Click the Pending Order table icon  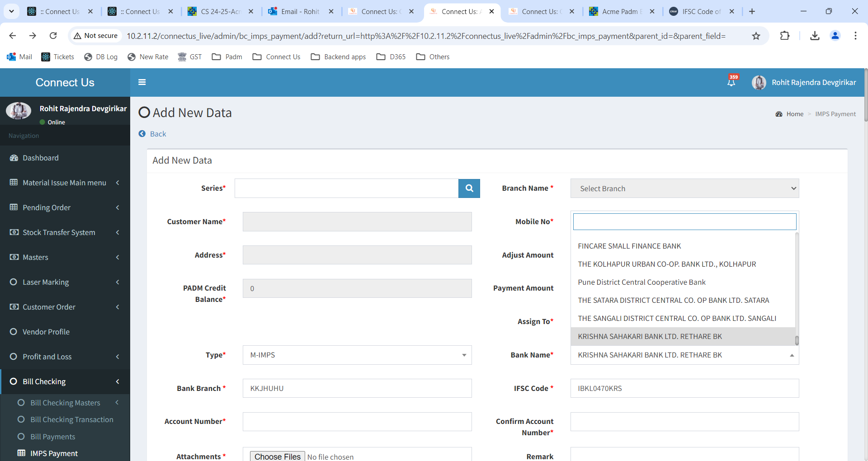coord(14,207)
